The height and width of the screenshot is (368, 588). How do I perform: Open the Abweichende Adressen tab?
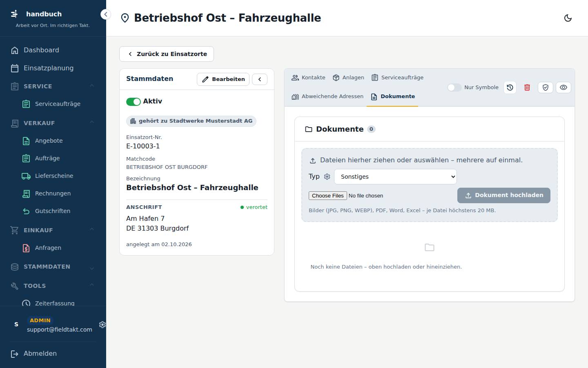pos(327,96)
